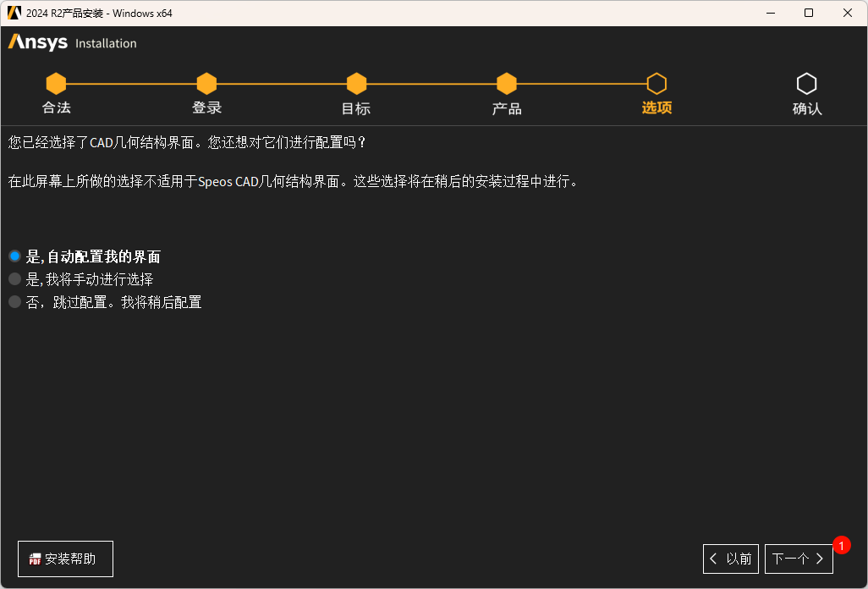The height and width of the screenshot is (589, 868).
Task: Click the 产品 step label
Action: coord(507,108)
